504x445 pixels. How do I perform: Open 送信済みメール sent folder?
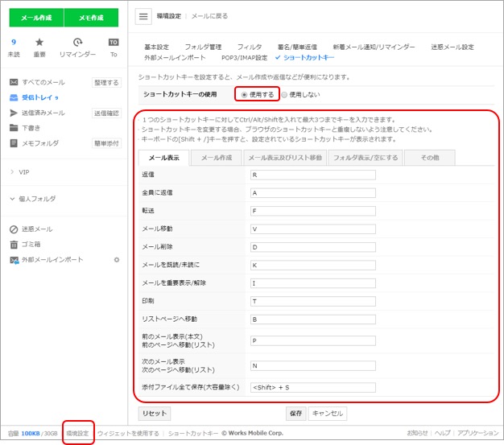(x=43, y=113)
